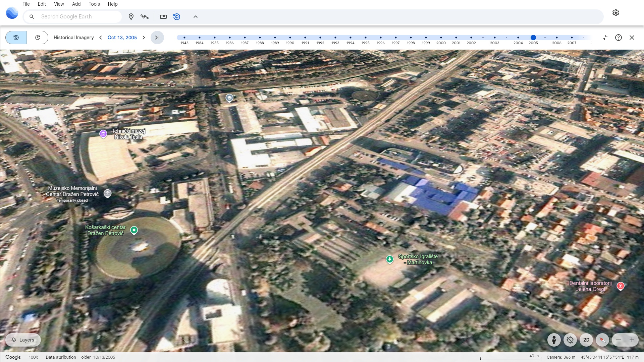The width and height of the screenshot is (644, 362).
Task: Switch the map to 2D view
Action: [586, 340]
